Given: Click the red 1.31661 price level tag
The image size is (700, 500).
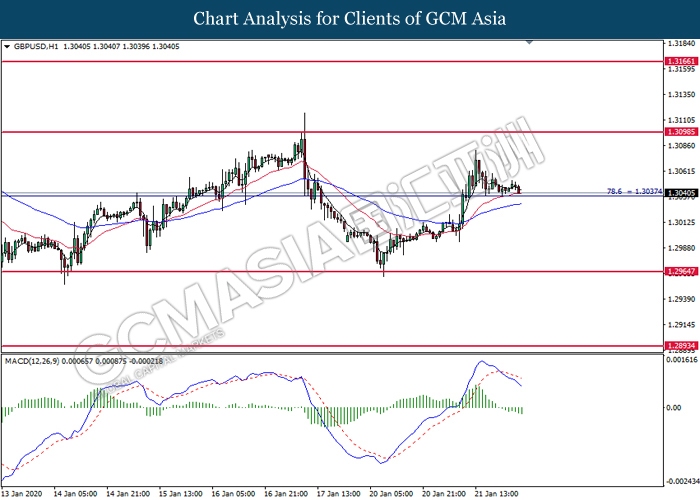Looking at the screenshot, I should coord(681,61).
